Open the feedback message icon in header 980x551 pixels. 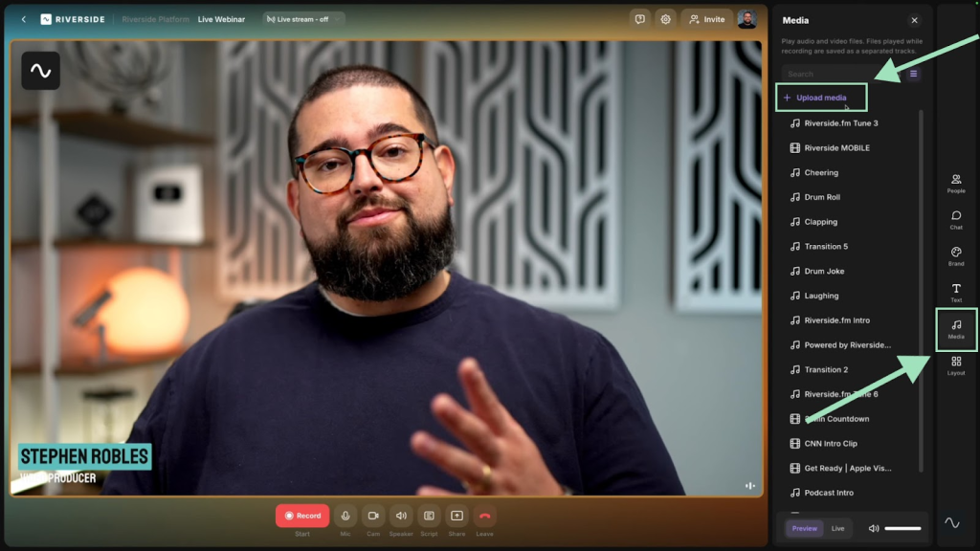[x=639, y=19]
